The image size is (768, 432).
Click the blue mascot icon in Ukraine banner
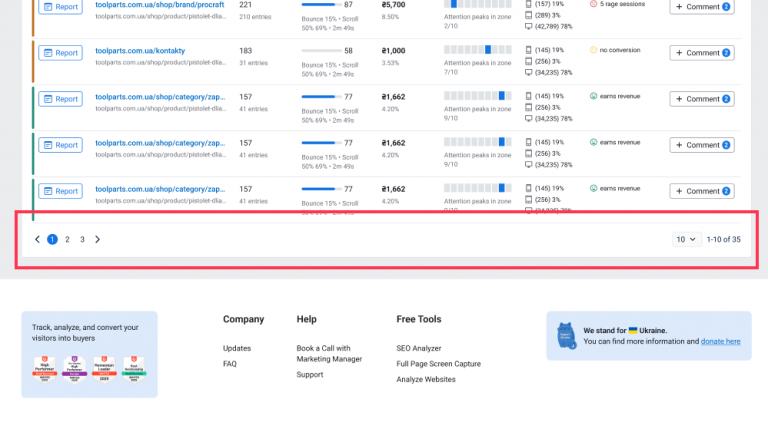(566, 336)
